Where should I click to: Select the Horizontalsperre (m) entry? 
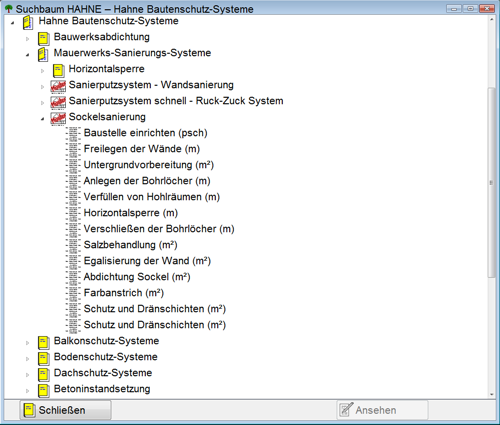pos(131,213)
